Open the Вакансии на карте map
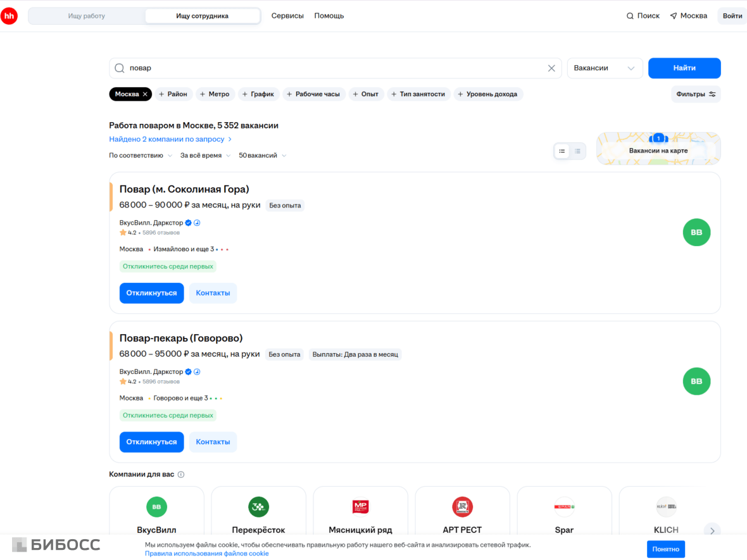Screen dimensions: 747x560 tap(658, 149)
